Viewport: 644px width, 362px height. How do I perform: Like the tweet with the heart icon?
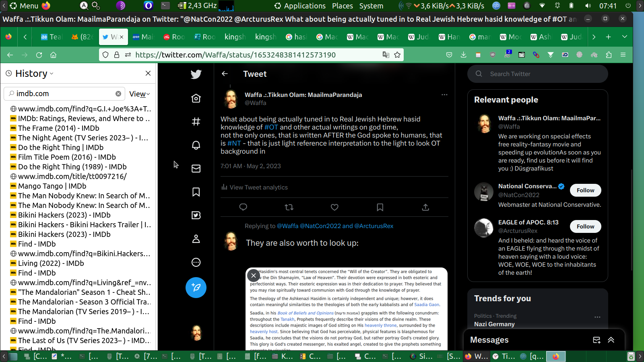pyautogui.click(x=334, y=207)
